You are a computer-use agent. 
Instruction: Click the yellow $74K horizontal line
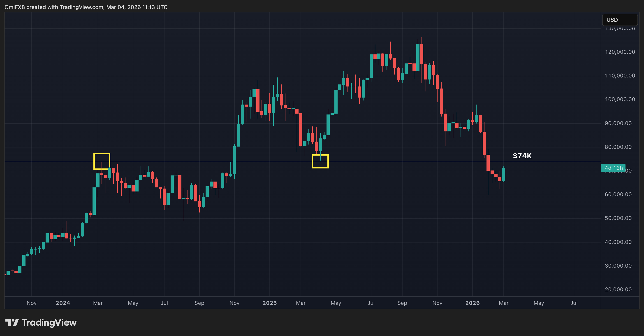(400, 162)
